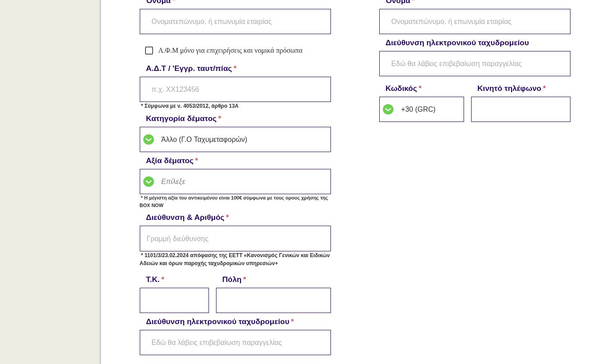Click the Κατηγορία δέματος field label
This screenshot has height=364, width=598.
pyautogui.click(x=181, y=119)
